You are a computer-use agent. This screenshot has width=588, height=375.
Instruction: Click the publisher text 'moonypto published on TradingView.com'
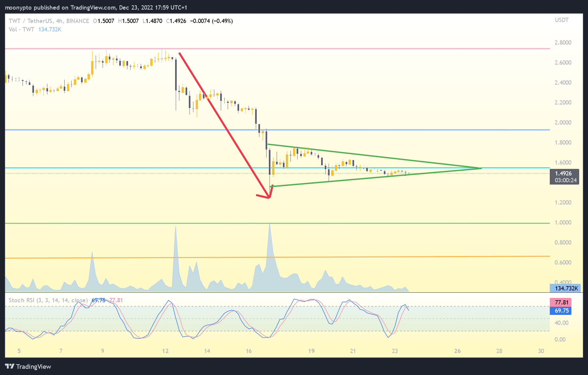(60, 8)
